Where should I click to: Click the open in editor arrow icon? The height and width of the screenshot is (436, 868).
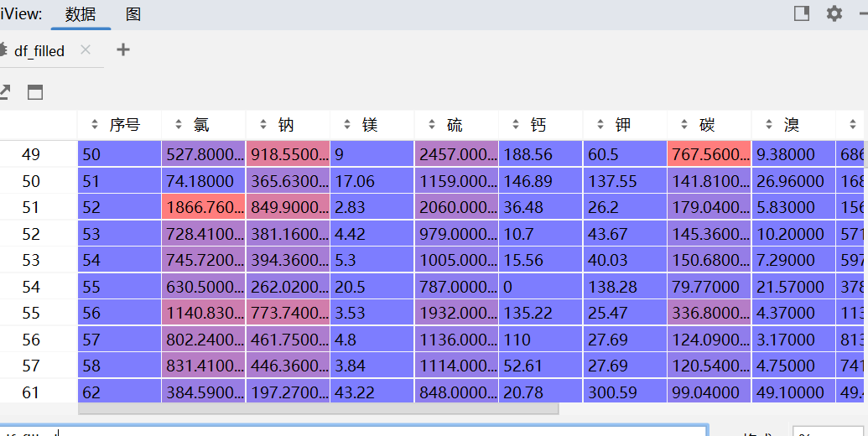click(x=4, y=92)
